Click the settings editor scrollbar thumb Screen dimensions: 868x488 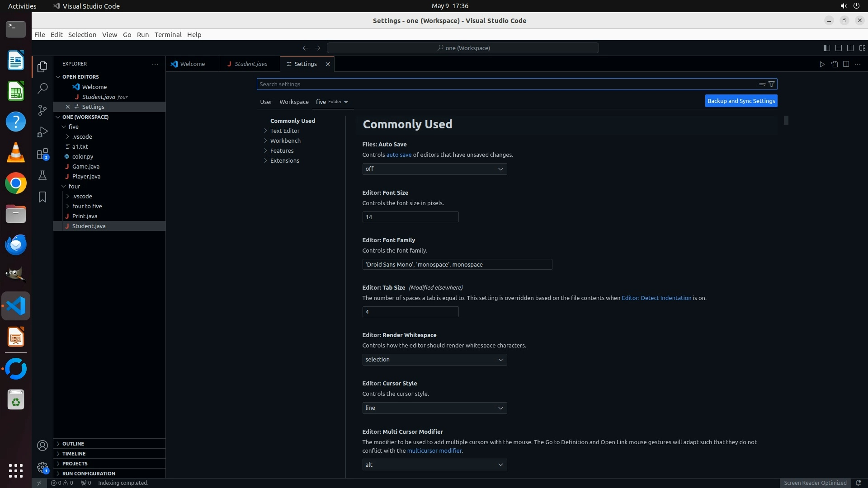(786, 120)
